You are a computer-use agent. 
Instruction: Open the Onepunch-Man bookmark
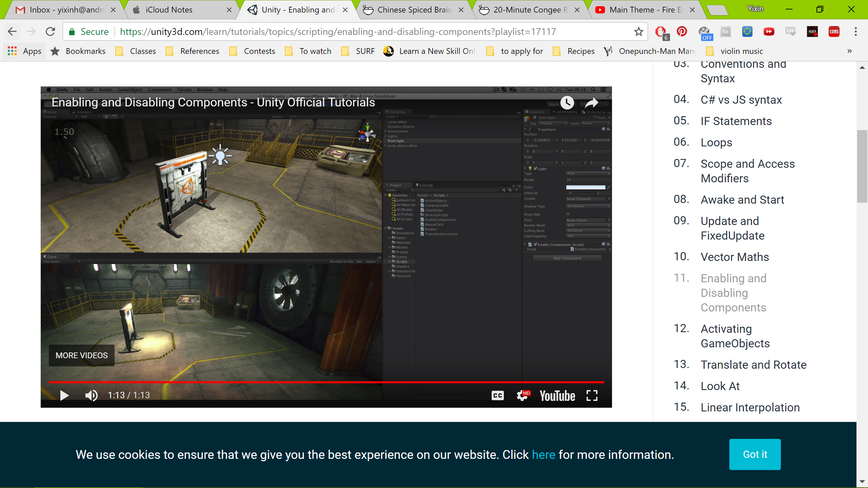[650, 51]
